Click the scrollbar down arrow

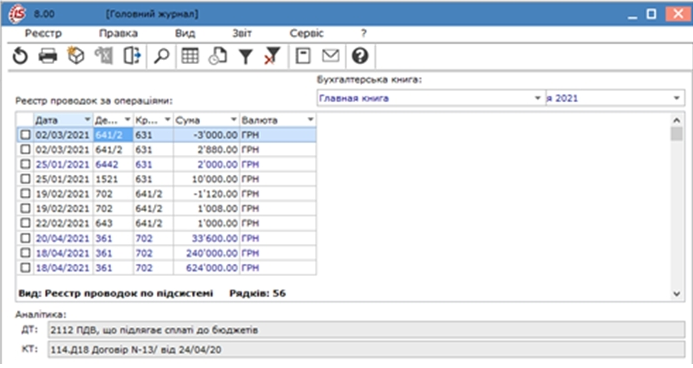pos(676,293)
